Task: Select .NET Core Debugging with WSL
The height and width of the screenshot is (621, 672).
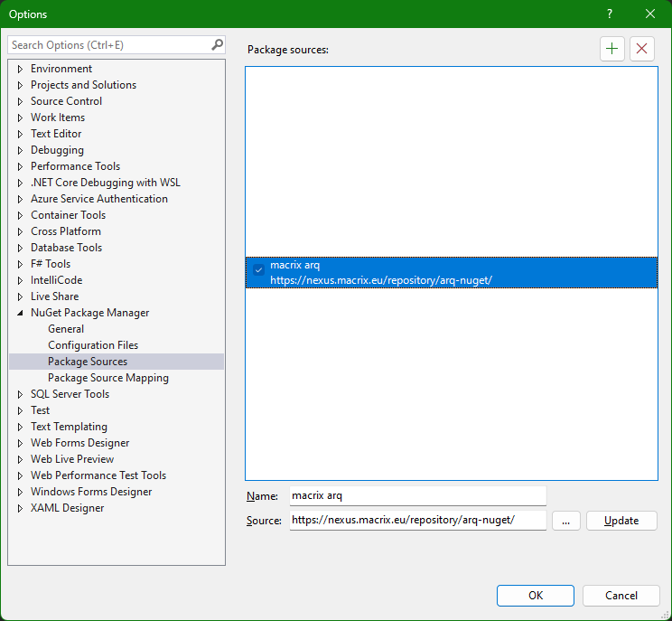Action: (106, 183)
